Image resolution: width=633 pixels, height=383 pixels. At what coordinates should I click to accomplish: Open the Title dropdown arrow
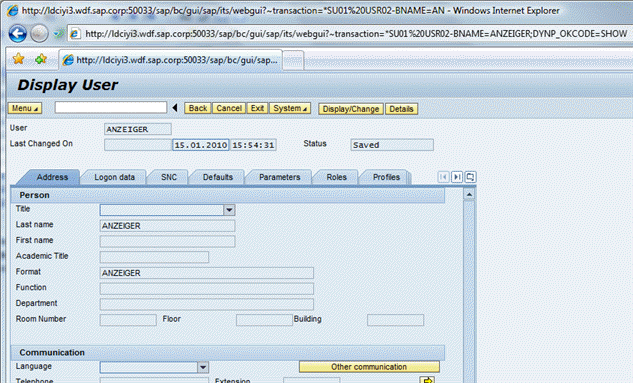click(x=229, y=210)
